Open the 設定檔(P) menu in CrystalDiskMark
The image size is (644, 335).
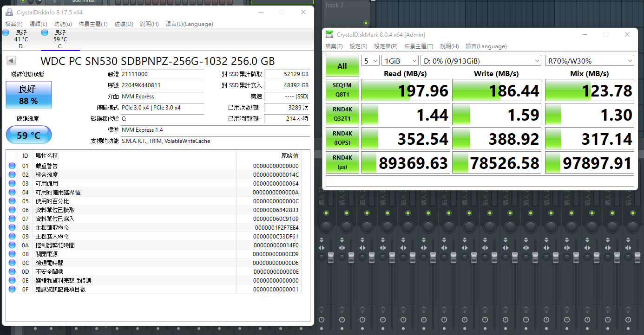pyautogui.click(x=386, y=46)
